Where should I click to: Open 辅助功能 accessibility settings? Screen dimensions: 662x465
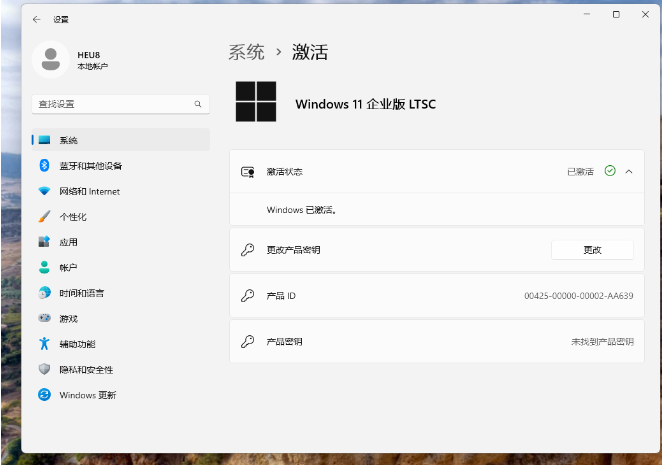coord(77,344)
